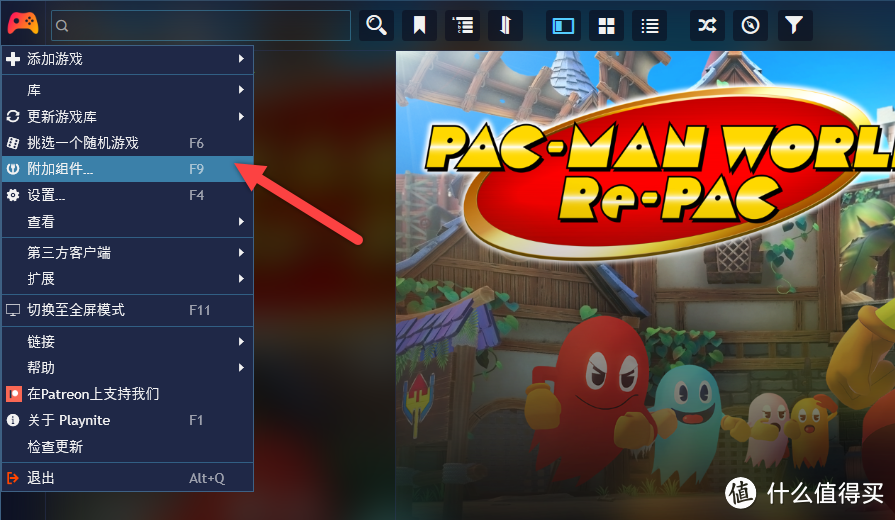
Task: Open the 库 menu entry
Action: [128, 90]
